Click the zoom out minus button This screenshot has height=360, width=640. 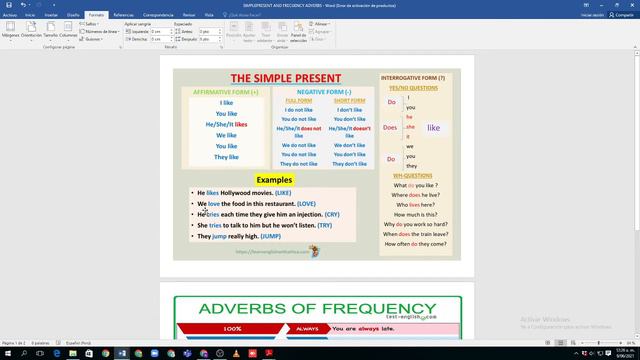[582, 343]
